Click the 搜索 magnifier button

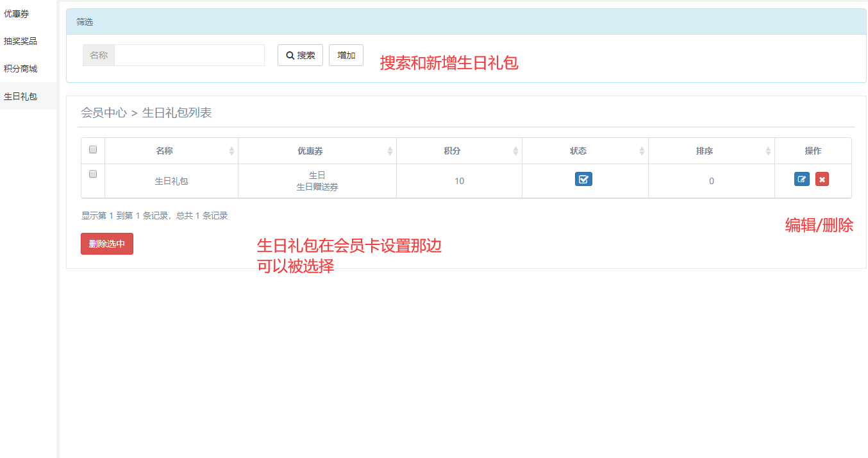tap(300, 55)
